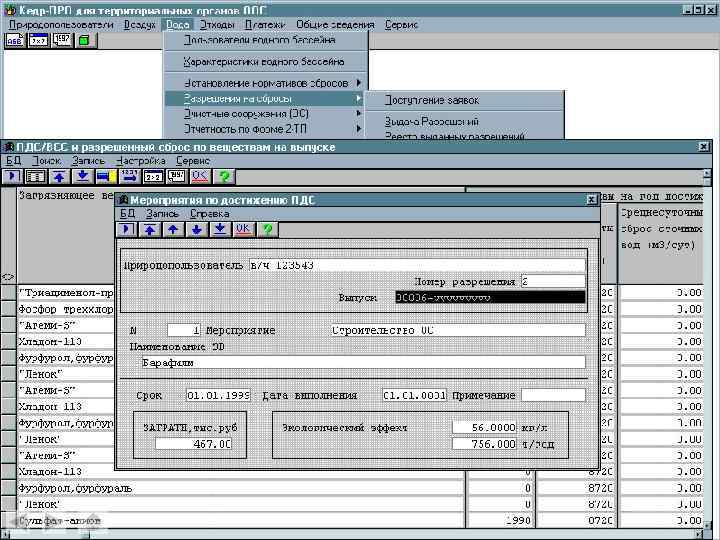The width and height of the screenshot is (720, 540).
Task: Click the Природопользователь field
Action: [x=417, y=265]
